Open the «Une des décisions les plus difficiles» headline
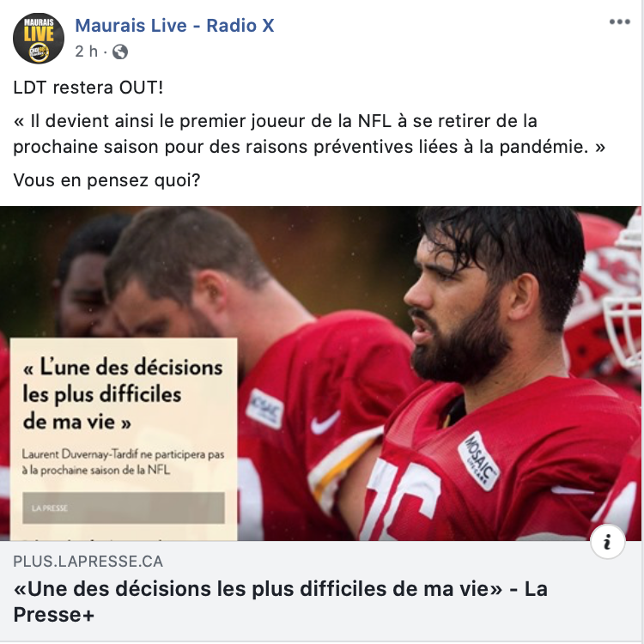644x644 pixels. click(280, 602)
